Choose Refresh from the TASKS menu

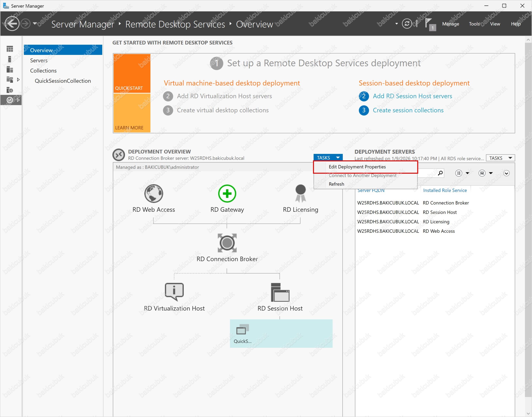336,184
